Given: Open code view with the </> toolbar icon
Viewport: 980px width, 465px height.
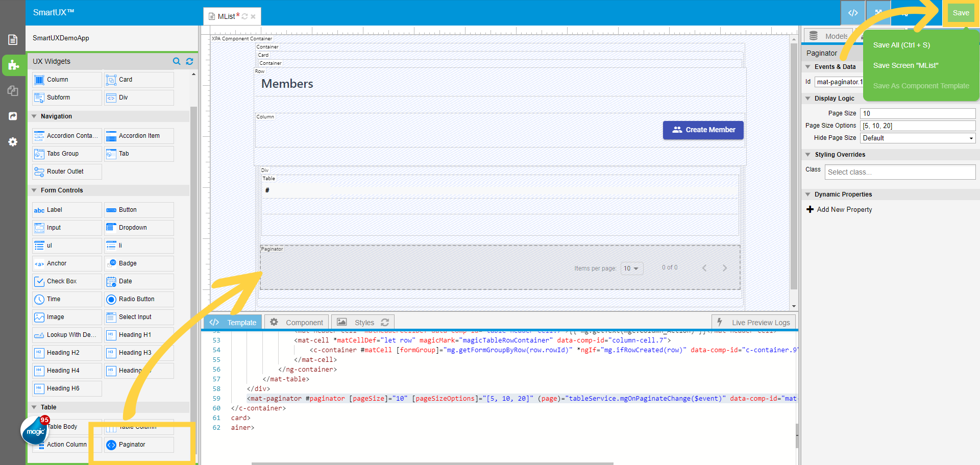Looking at the screenshot, I should (853, 13).
